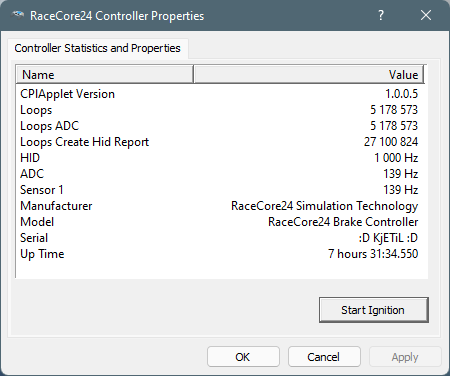The image size is (450, 376).
Task: Click the Start Ignition button
Action: click(x=374, y=310)
